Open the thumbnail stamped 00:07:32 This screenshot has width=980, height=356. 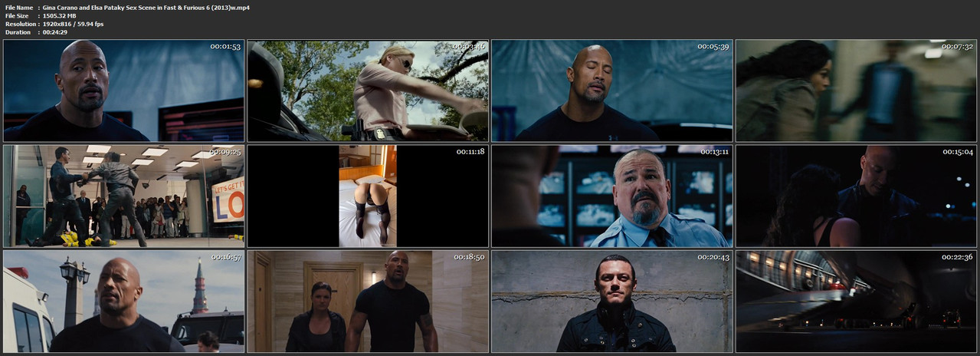click(857, 91)
